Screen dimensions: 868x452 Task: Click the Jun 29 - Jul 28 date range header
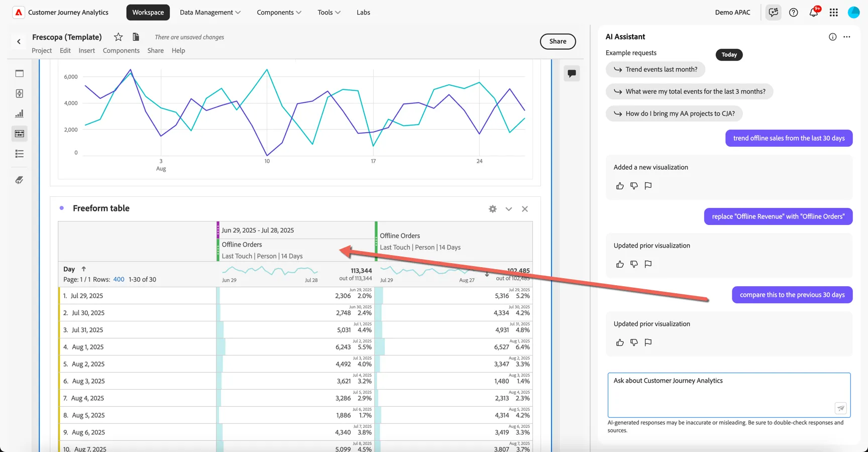258,230
